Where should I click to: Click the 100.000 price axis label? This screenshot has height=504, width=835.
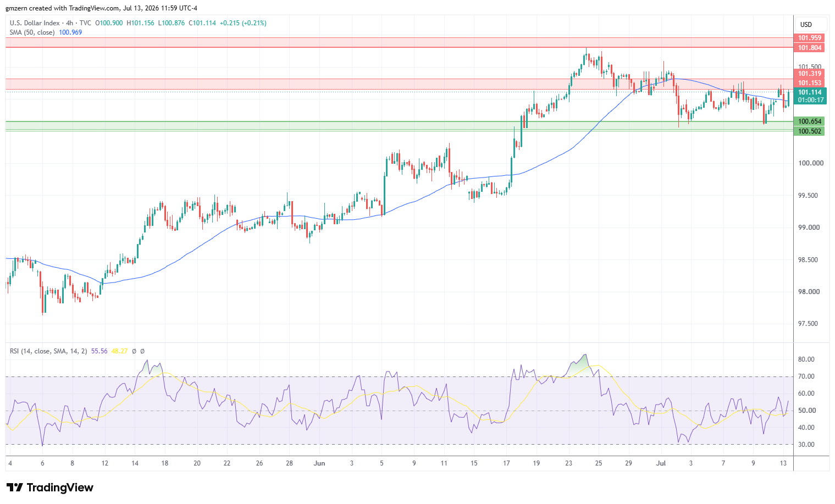pos(811,163)
